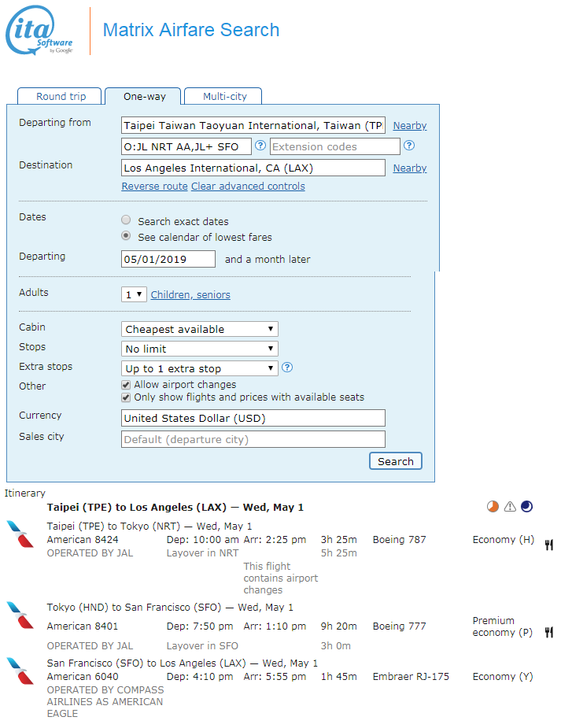
Task: Click Taipei (TPE) to Los Angeles heading
Action: click(175, 508)
